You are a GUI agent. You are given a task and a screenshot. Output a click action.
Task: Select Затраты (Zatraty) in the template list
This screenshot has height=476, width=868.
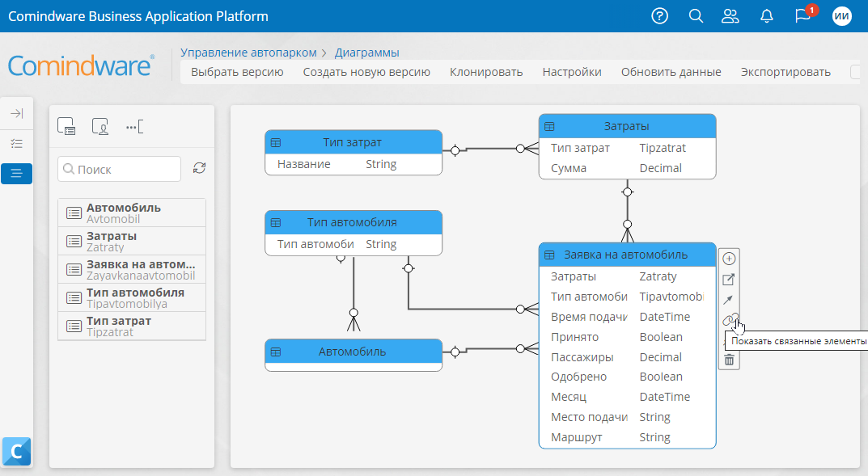[x=132, y=241]
